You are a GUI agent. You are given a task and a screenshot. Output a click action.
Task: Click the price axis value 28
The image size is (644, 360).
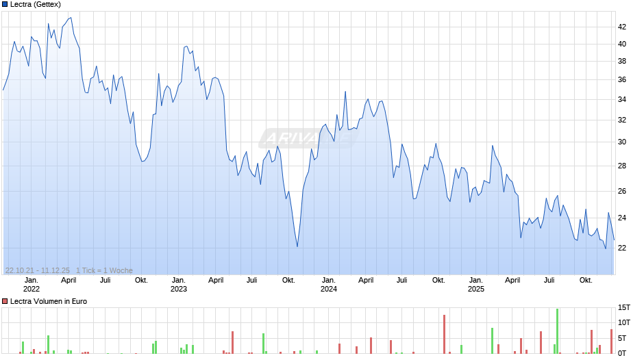click(x=622, y=166)
